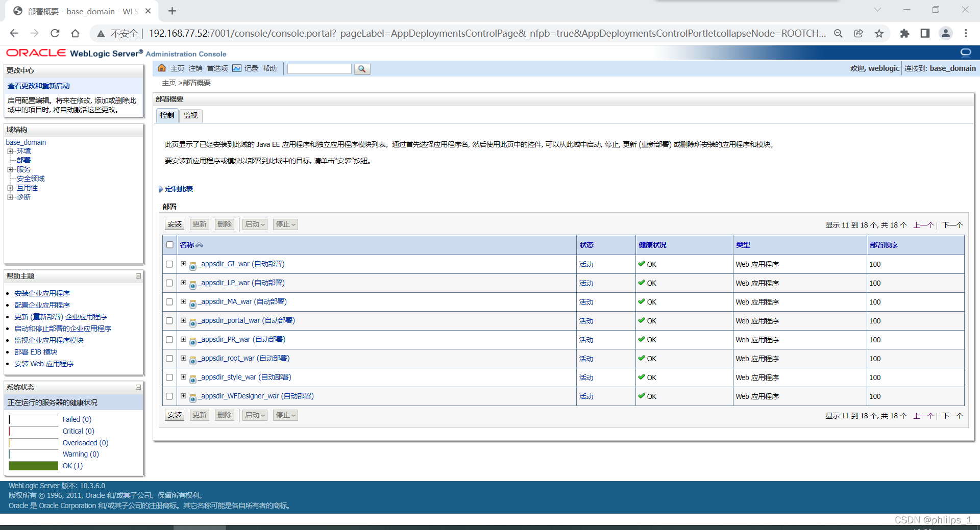Viewport: 980px width, 530px height.
Task: Click the green OK health status bar
Action: pyautogui.click(x=34, y=466)
